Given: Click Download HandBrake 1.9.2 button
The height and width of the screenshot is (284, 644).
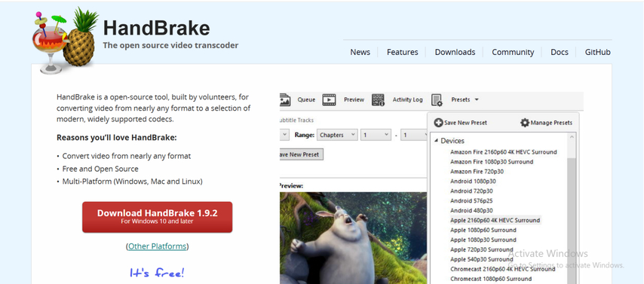Looking at the screenshot, I should [x=158, y=217].
